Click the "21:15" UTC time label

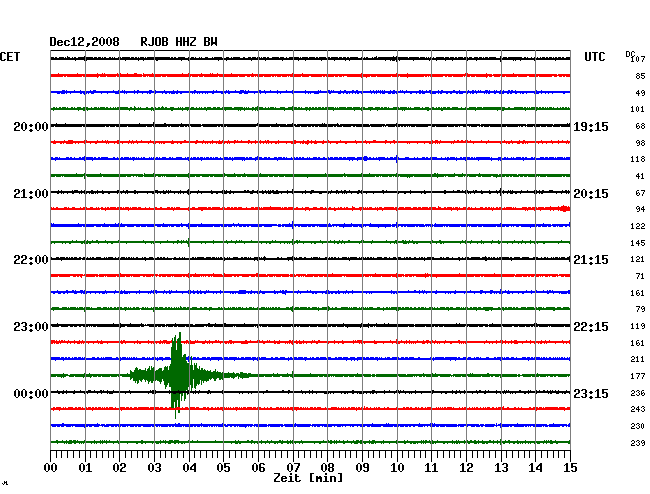pyautogui.click(x=591, y=260)
